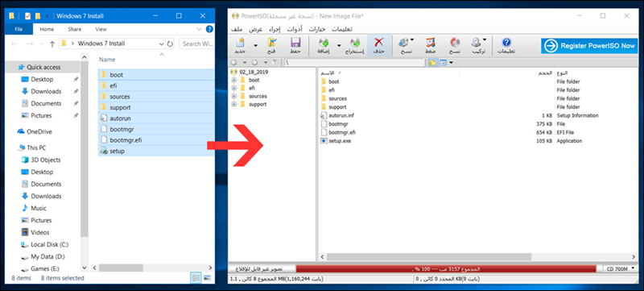Image resolution: width=644 pixels, height=291 pixels.
Task: Open the New (جديد) button dropdown arrow
Action: (255, 45)
